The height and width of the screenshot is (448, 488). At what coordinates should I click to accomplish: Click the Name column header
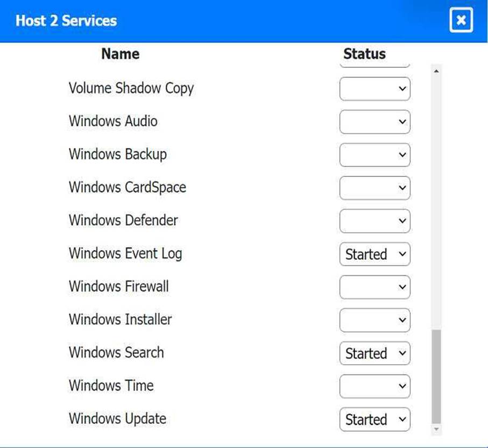tap(121, 54)
